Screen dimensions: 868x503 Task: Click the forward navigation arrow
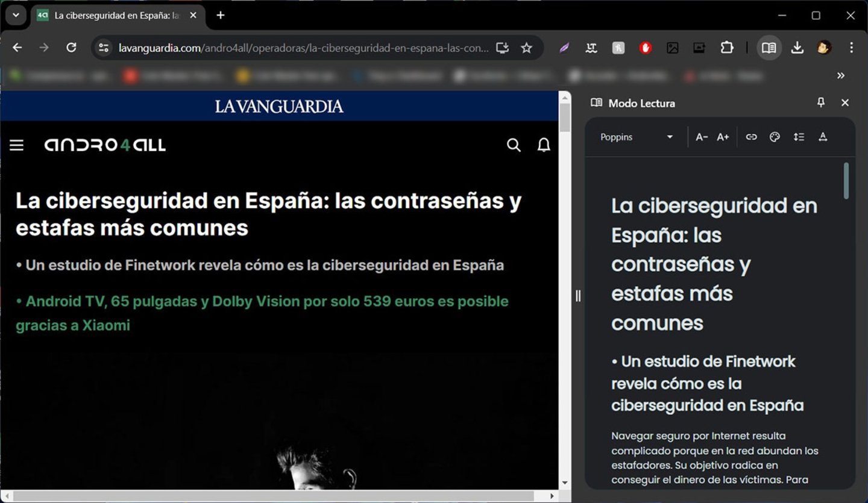coord(44,48)
